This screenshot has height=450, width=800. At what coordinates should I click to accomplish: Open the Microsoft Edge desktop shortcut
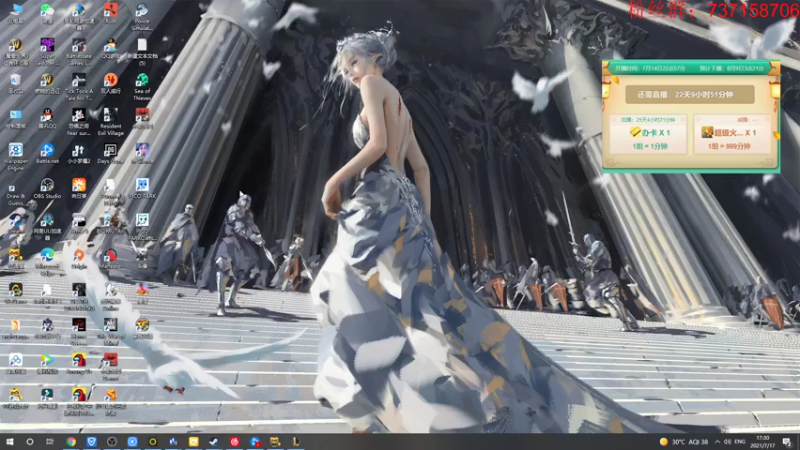(x=47, y=261)
